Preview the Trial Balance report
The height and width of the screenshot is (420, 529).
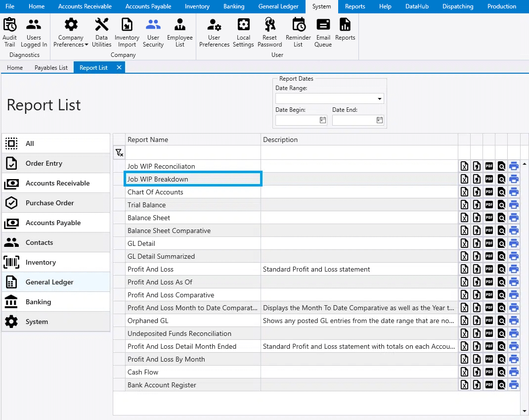tap(501, 205)
